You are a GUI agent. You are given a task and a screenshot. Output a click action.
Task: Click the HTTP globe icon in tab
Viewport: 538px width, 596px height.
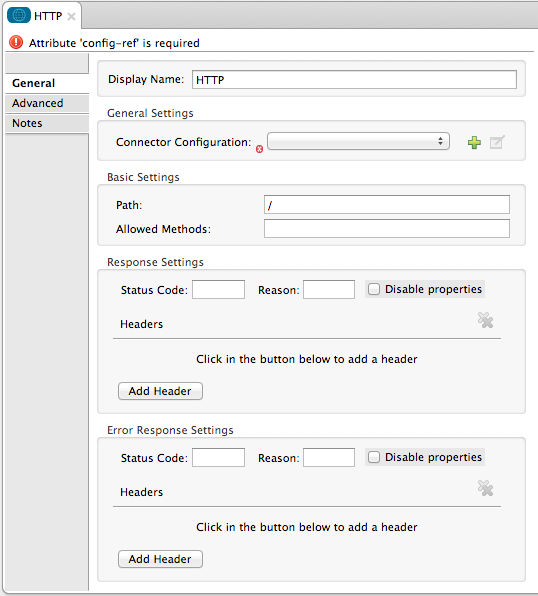[x=19, y=16]
